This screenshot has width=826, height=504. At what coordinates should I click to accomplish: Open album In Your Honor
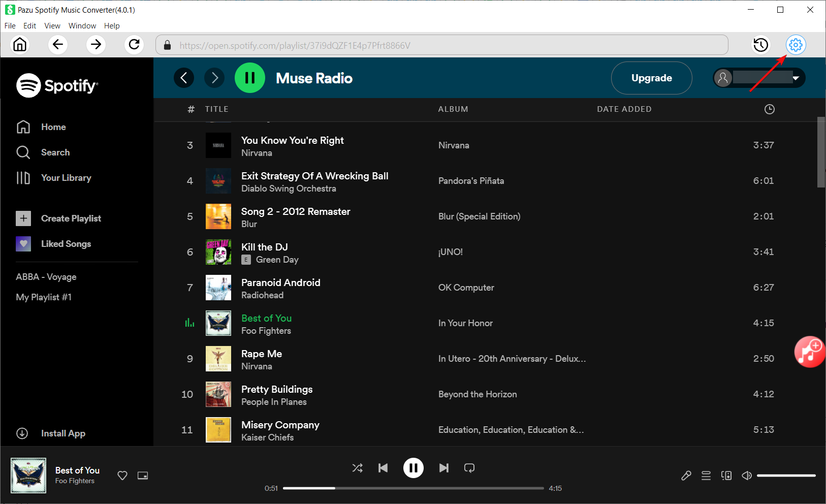465,323
